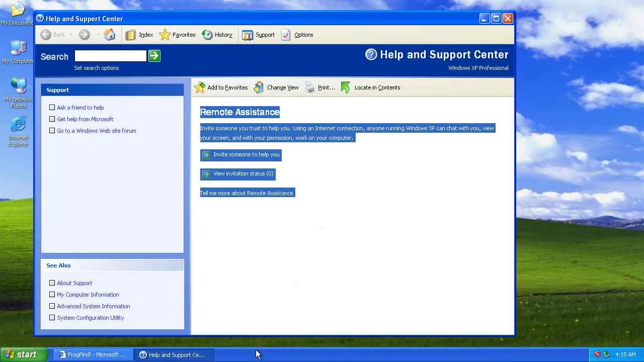Go back using the Back arrow button

53,35
